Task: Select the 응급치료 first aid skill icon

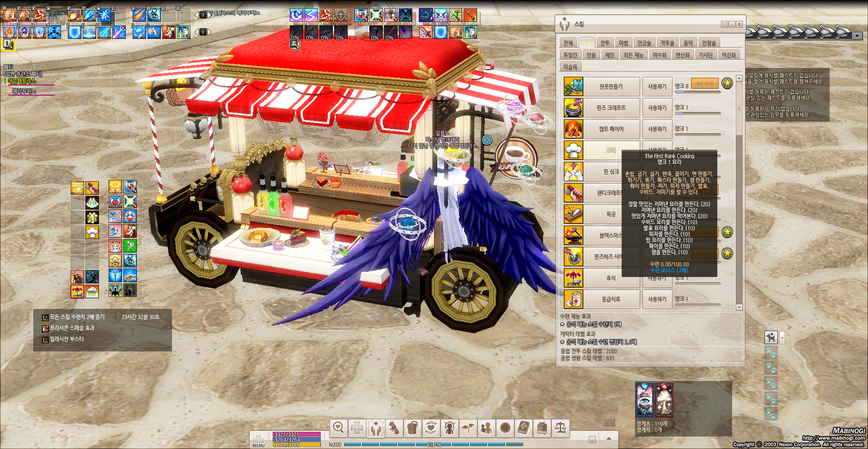Action: 574,299
